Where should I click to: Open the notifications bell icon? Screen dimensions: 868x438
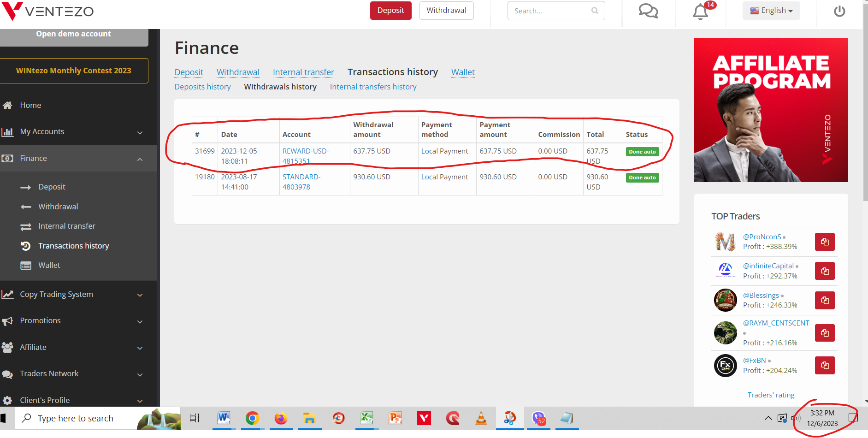(700, 12)
